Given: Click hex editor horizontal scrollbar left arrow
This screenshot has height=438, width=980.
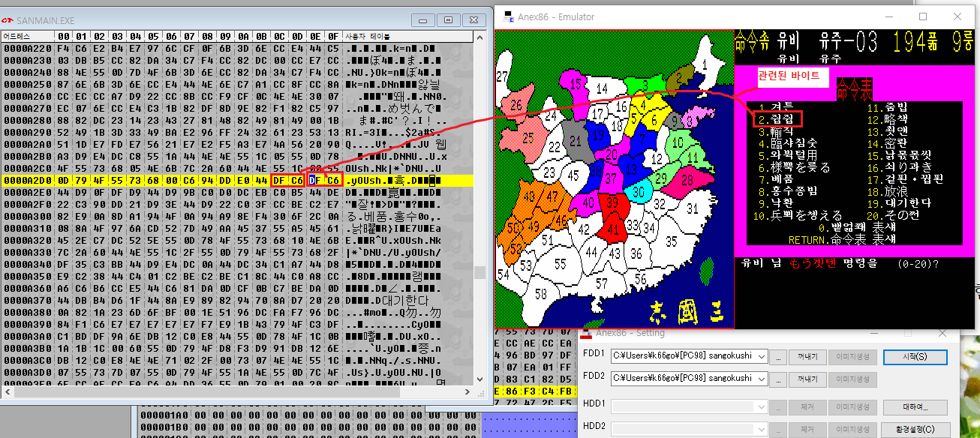Looking at the screenshot, I should coord(6,391).
